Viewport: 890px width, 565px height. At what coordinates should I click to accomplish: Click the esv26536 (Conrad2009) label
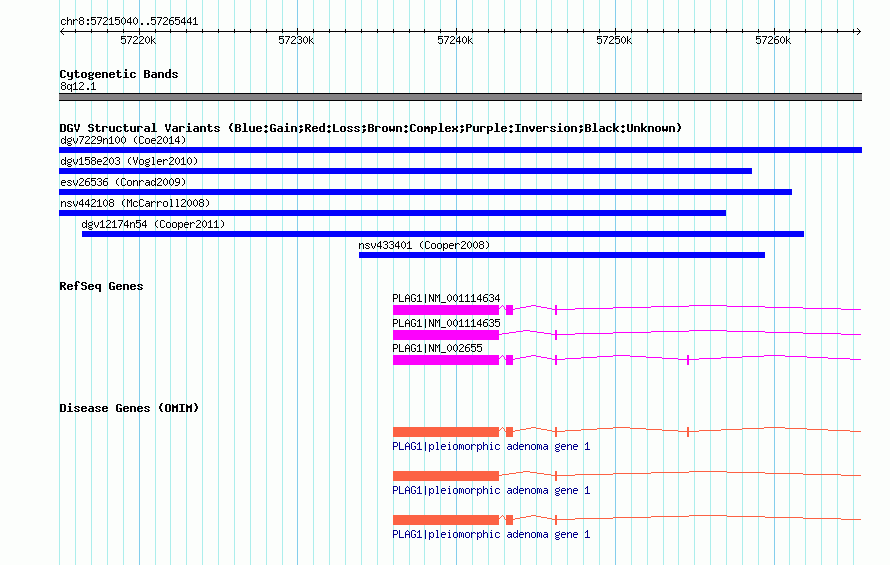pyautogui.click(x=123, y=182)
